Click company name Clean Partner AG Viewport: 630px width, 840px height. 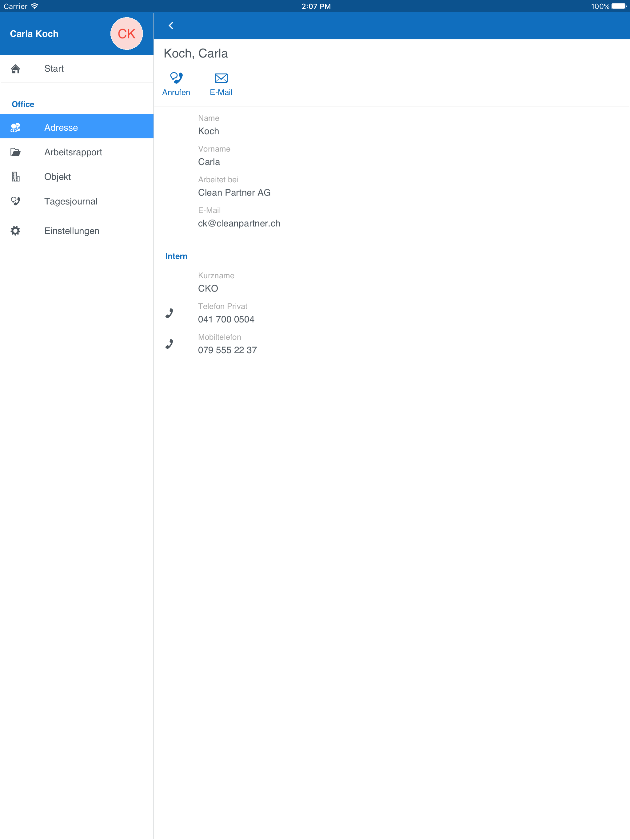coord(234,192)
